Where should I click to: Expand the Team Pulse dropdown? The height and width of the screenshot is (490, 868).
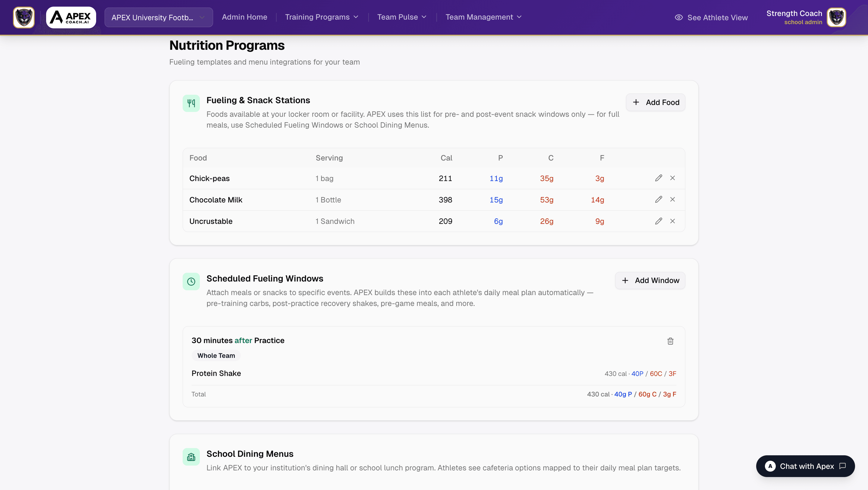coord(402,17)
